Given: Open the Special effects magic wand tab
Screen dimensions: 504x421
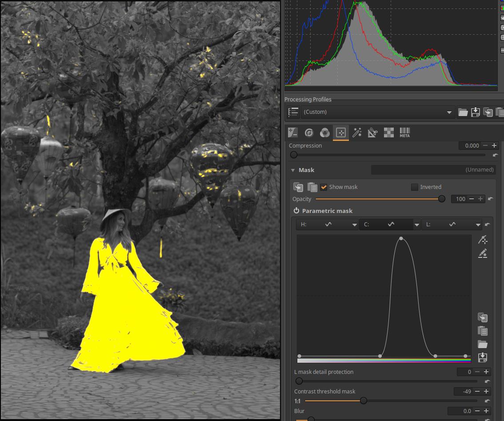Looking at the screenshot, I should point(357,132).
